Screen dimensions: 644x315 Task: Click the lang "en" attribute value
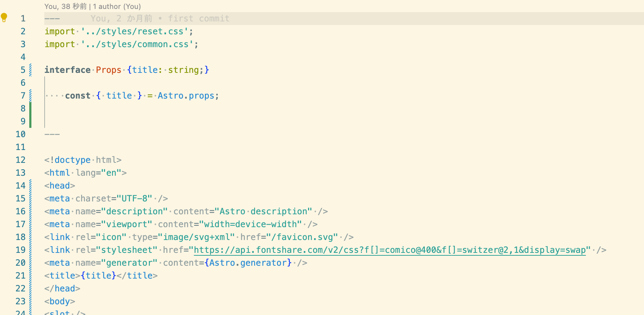tap(111, 173)
